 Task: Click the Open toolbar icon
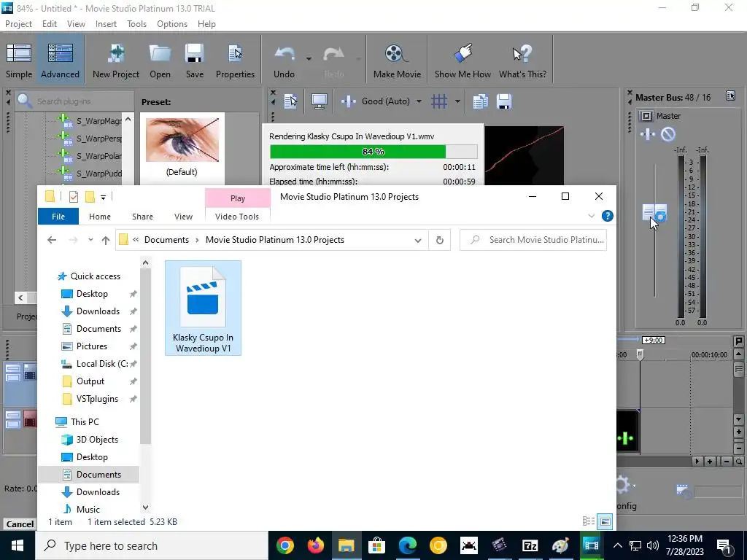coord(160,61)
